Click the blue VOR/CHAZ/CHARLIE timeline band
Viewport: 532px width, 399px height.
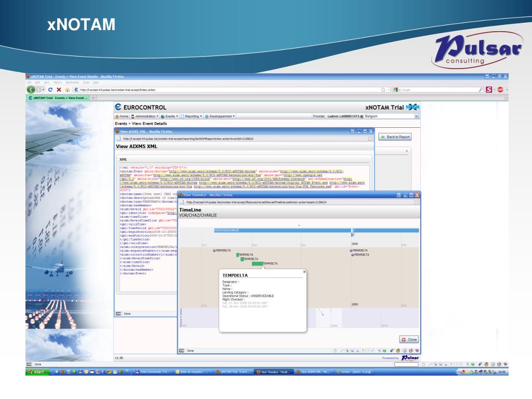pyautogui.click(x=282, y=230)
